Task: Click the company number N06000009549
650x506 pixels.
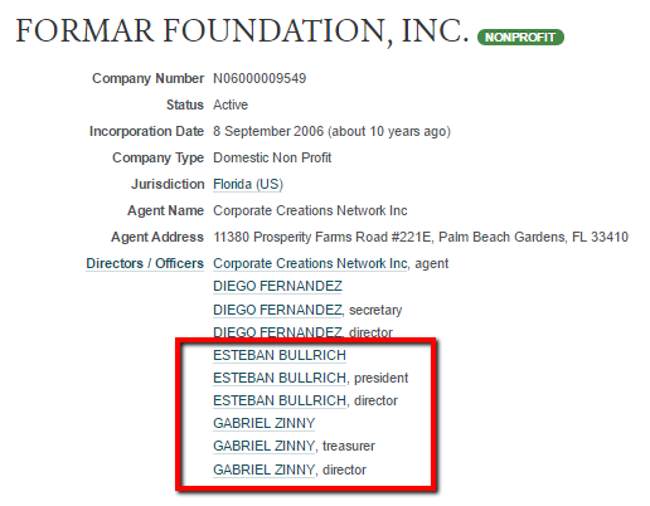Action: (x=260, y=79)
